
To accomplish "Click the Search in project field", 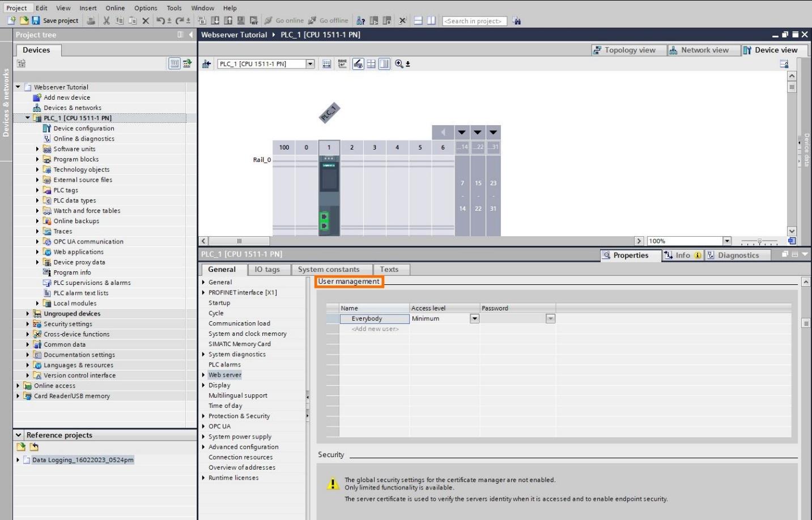I will coord(474,21).
